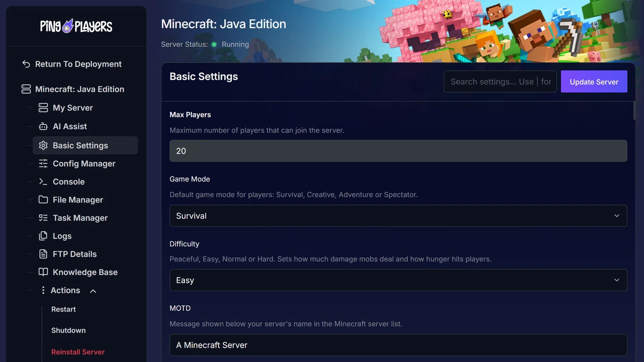Click the MOTD field with A Minecraft Server
This screenshot has height=362, width=644.
[x=398, y=345]
